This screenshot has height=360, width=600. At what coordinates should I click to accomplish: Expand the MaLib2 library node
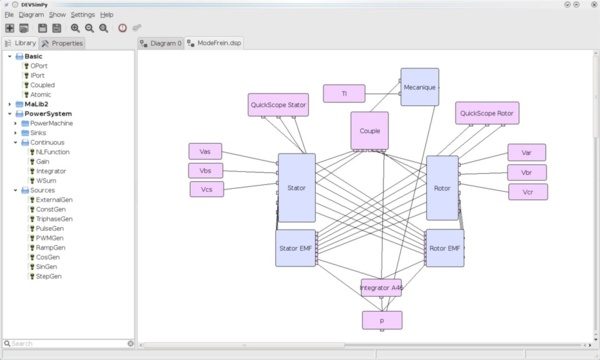click(10, 104)
